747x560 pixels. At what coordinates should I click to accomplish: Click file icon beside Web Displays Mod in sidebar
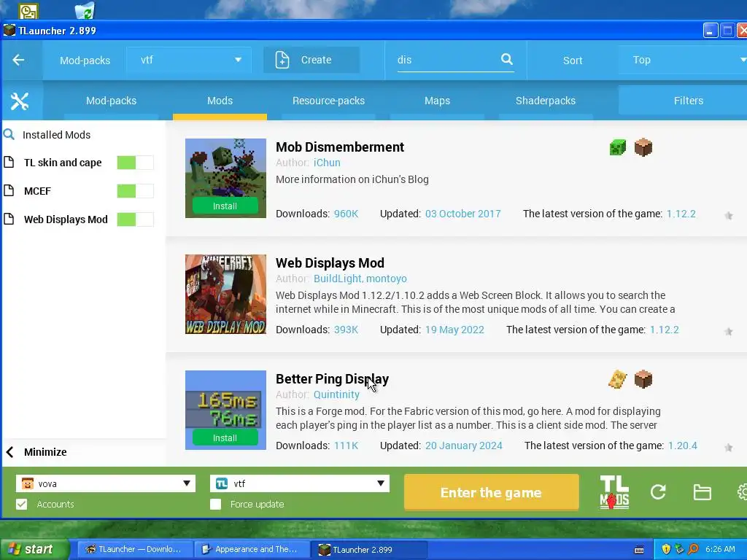pyautogui.click(x=9, y=219)
